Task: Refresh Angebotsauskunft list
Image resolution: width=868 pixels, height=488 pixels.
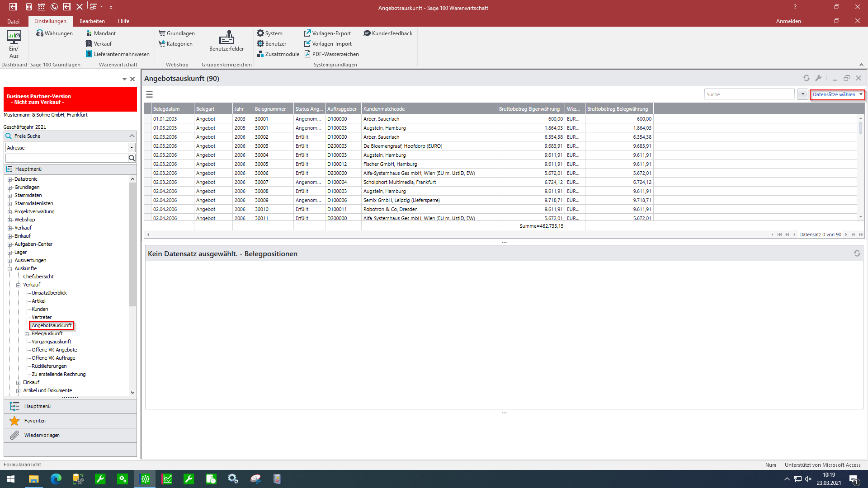Action: (806, 78)
